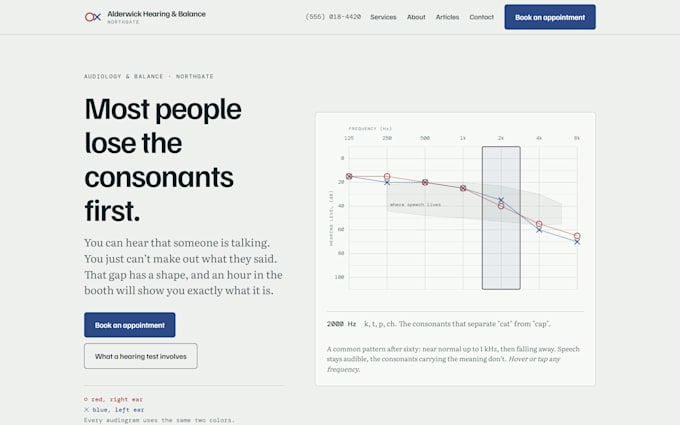
Task: Select the 500 Hz data point
Action: 425,182
